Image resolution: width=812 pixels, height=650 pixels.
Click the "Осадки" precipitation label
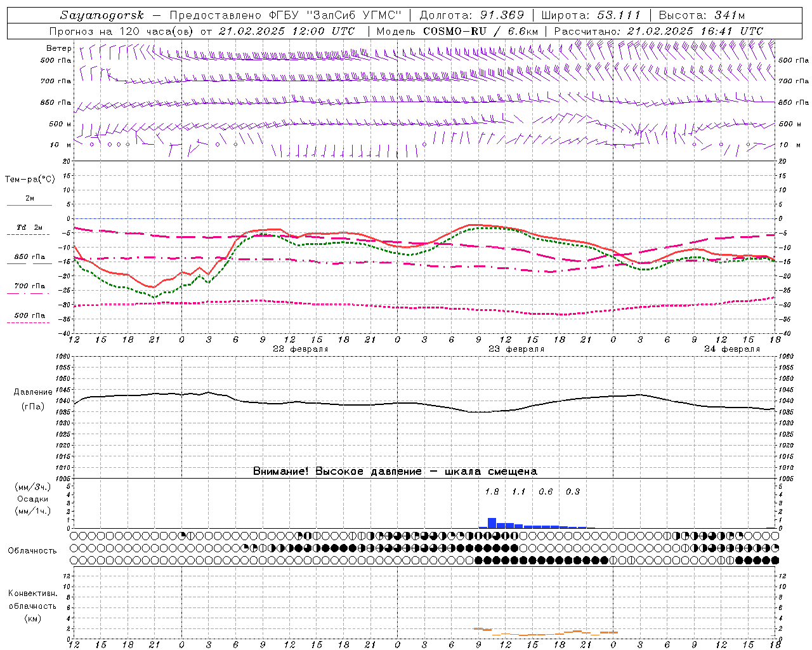pyautogui.click(x=33, y=499)
